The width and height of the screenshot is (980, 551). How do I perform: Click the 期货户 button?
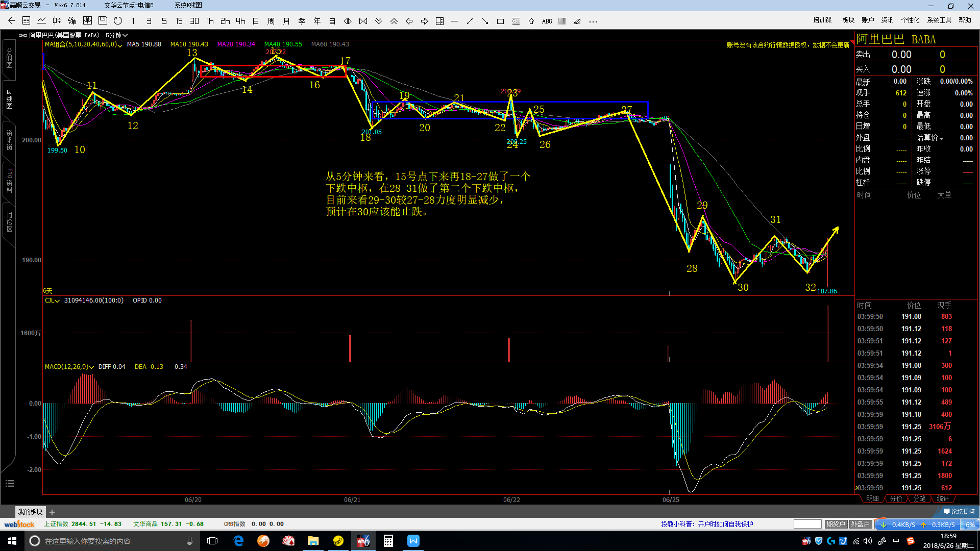[836, 524]
